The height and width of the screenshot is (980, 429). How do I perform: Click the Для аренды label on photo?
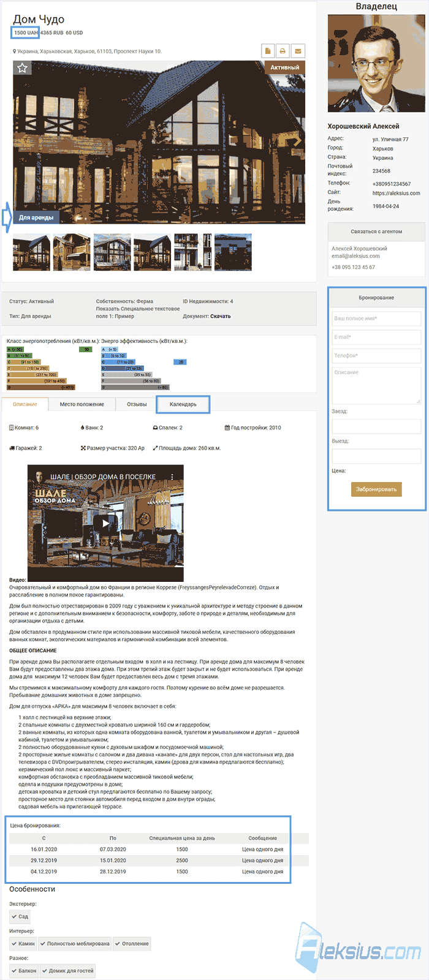tap(36, 217)
